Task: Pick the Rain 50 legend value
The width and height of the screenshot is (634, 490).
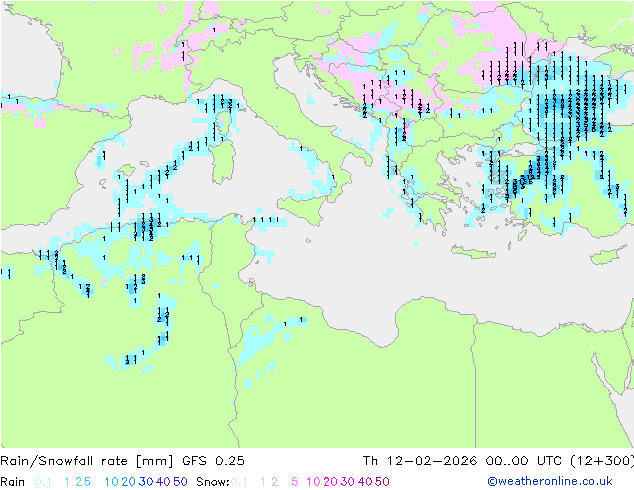Action: [x=180, y=482]
